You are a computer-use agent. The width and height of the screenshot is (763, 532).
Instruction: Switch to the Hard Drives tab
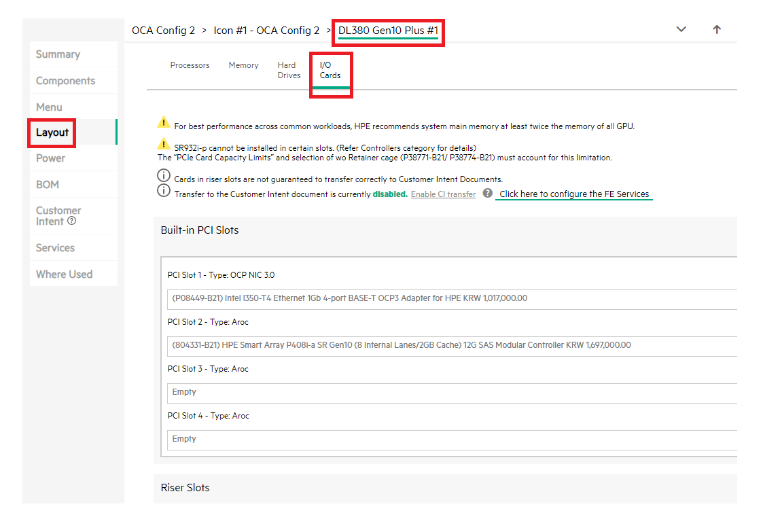289,71
